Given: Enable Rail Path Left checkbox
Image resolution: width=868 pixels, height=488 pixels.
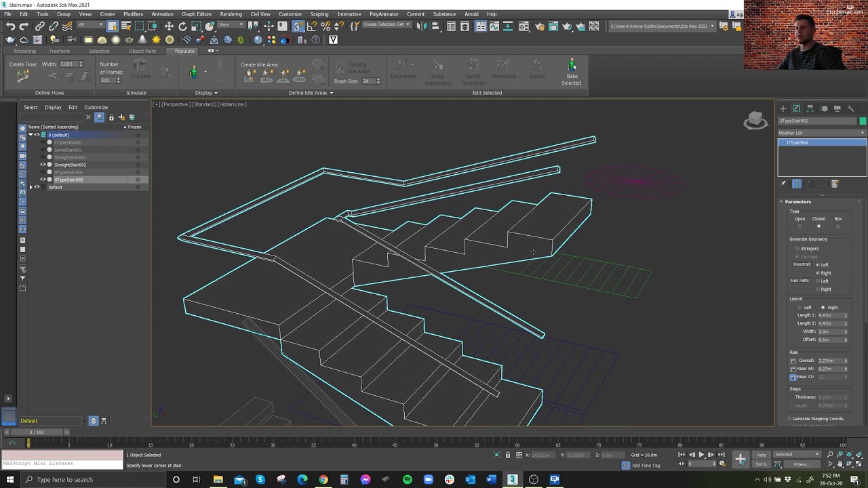Looking at the screenshot, I should point(818,281).
